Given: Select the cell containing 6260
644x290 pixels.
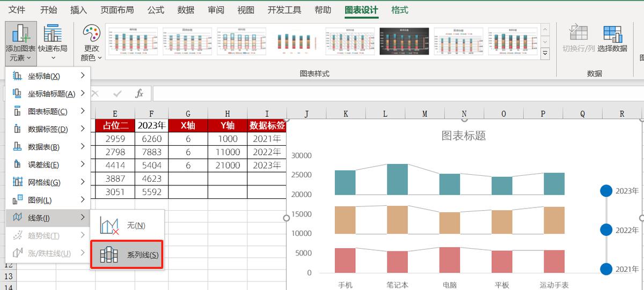Looking at the screenshot, I should (151, 139).
